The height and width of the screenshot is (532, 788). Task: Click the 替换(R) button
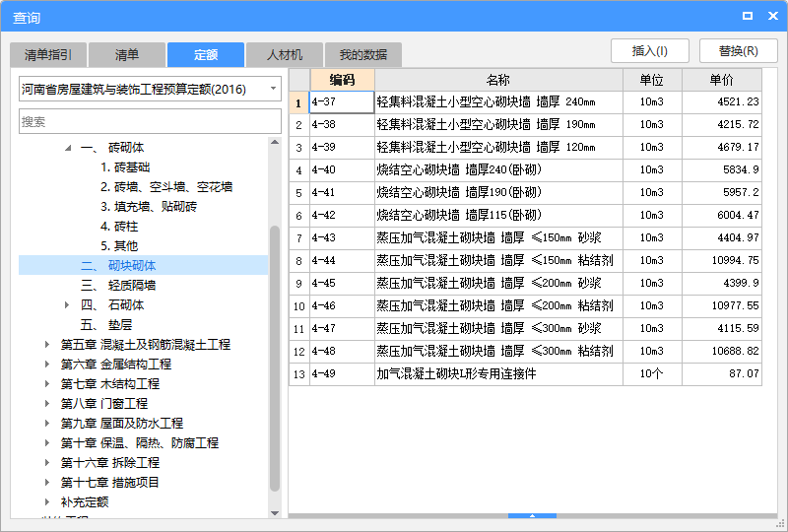coord(738,51)
